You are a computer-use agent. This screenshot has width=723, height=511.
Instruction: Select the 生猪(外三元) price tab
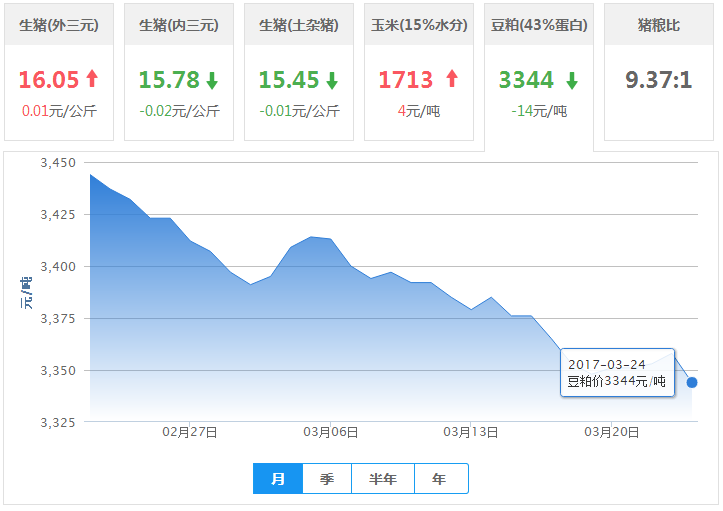(59, 72)
